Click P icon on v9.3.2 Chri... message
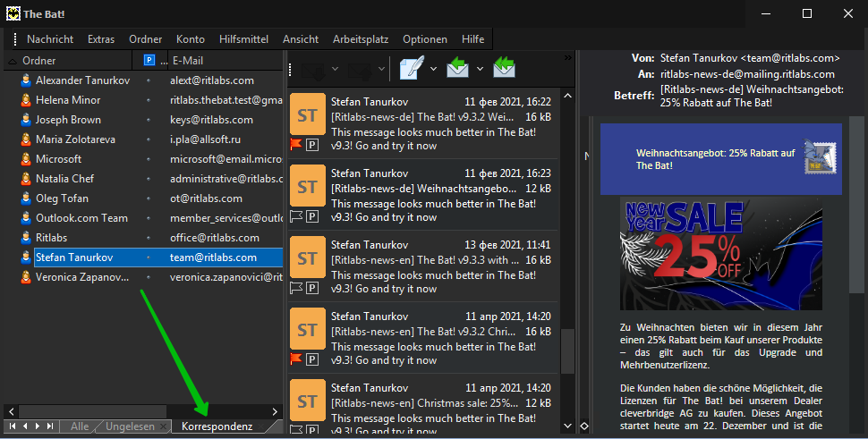The image size is (868, 439). coord(312,359)
